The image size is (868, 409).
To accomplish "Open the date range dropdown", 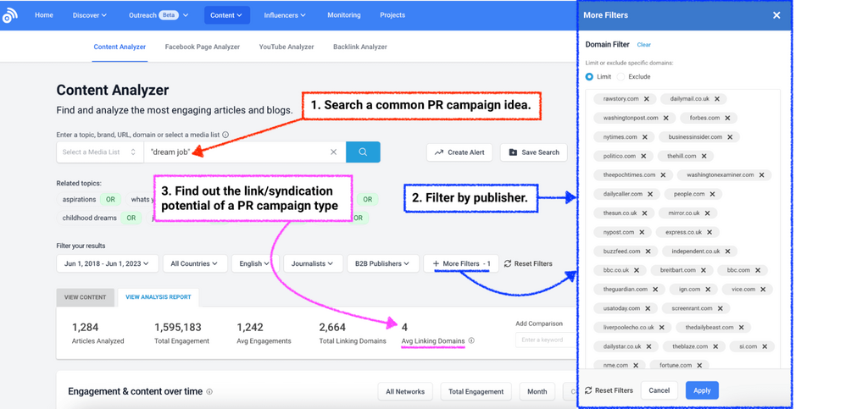I will click(x=106, y=263).
